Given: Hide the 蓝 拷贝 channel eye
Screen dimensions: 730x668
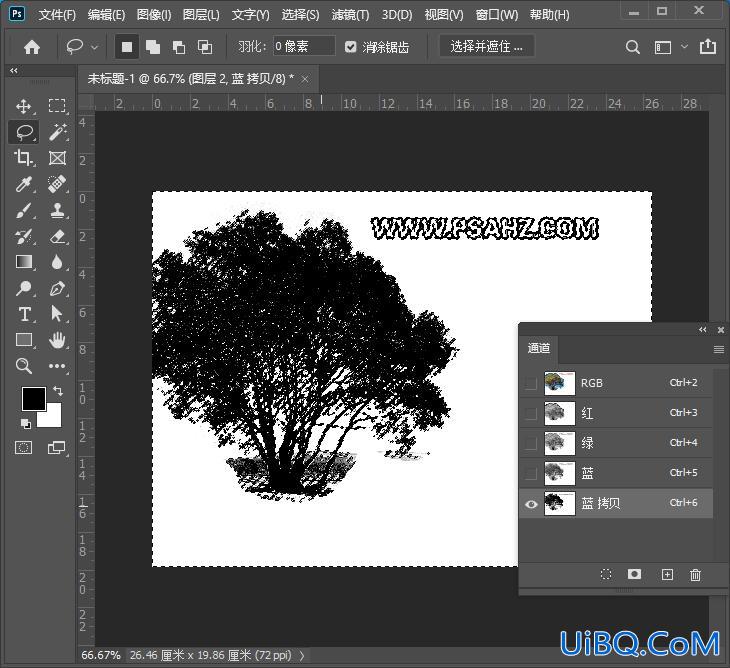Looking at the screenshot, I should [x=531, y=504].
